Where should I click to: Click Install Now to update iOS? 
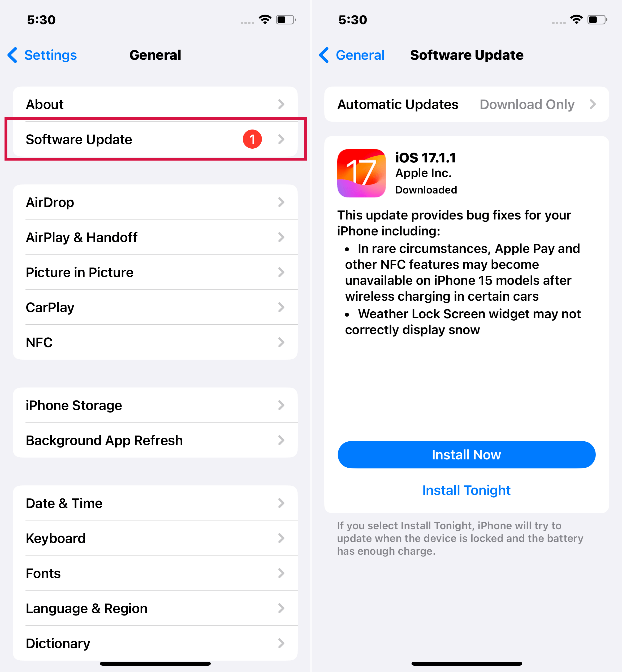click(x=466, y=454)
